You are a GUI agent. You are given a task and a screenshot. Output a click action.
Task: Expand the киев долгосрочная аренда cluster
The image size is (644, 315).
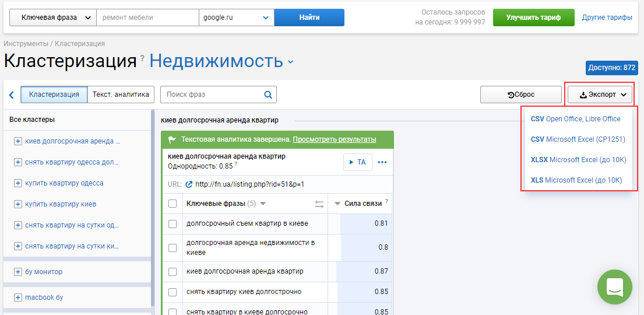point(17,141)
